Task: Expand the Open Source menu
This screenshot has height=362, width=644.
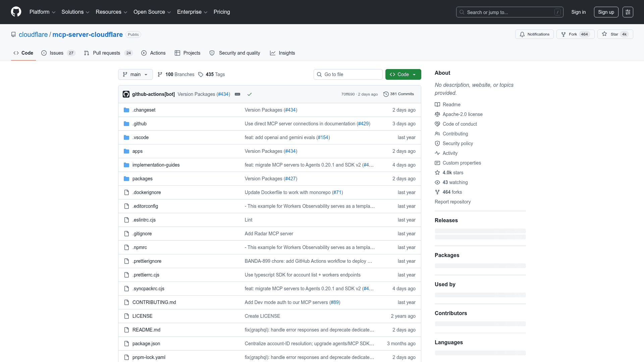Action: point(152,12)
